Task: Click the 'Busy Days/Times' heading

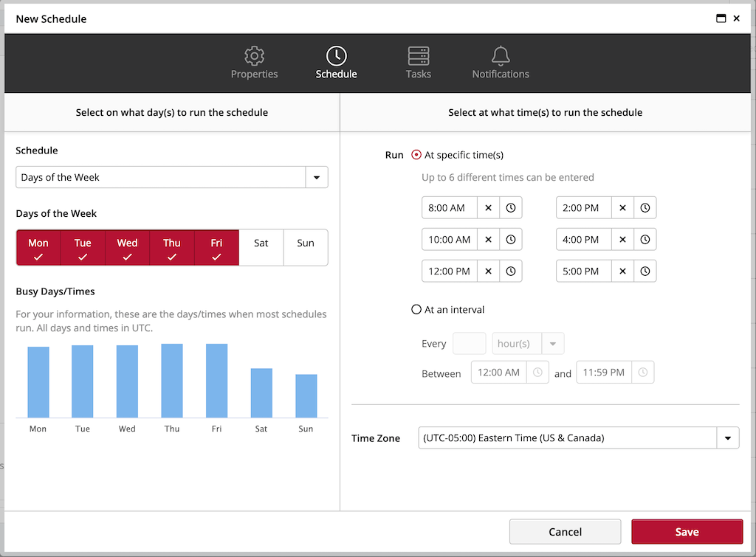Action: tap(55, 291)
